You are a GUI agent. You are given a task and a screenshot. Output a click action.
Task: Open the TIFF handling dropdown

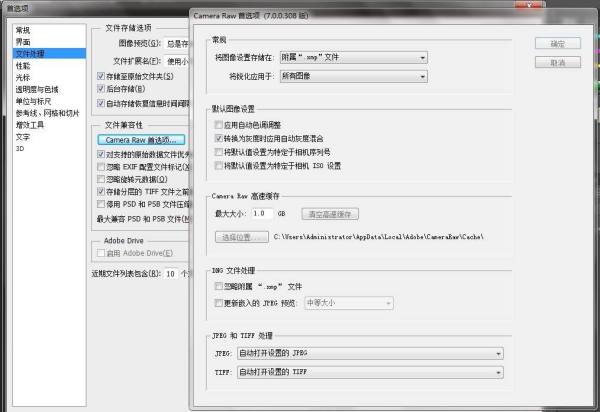coord(370,372)
